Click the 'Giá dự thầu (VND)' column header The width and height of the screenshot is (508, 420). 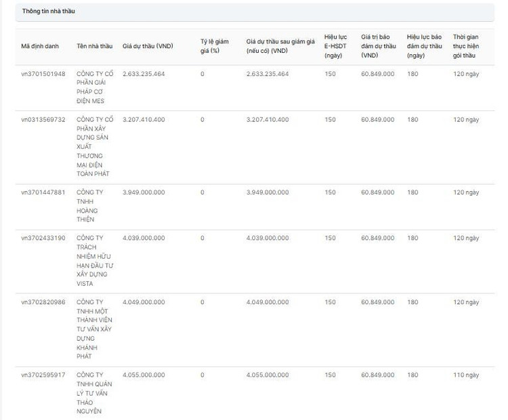148,46
